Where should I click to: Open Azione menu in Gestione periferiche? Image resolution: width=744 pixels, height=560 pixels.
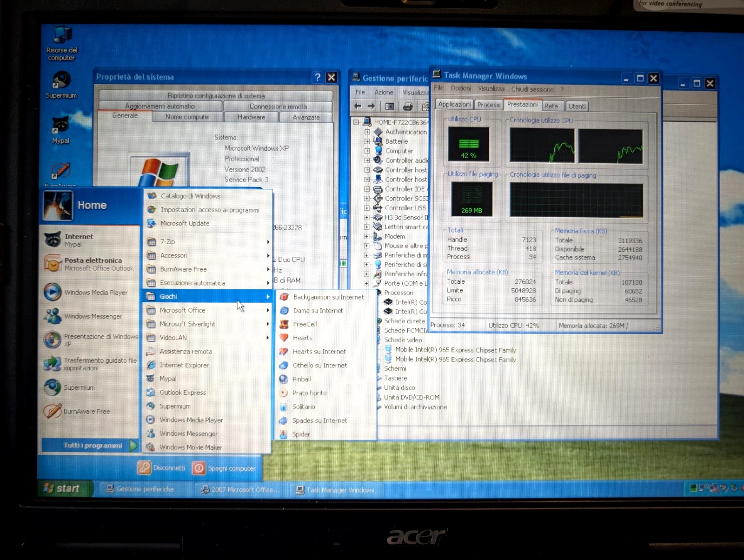tap(384, 93)
